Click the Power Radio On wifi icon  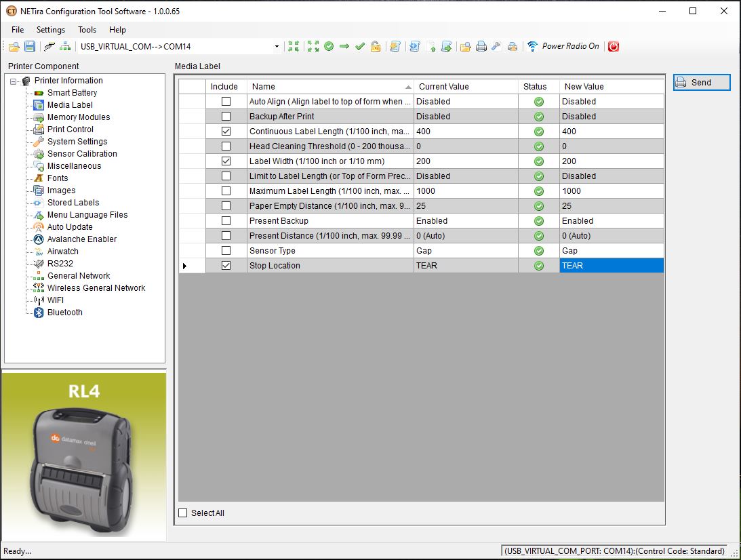(x=532, y=46)
